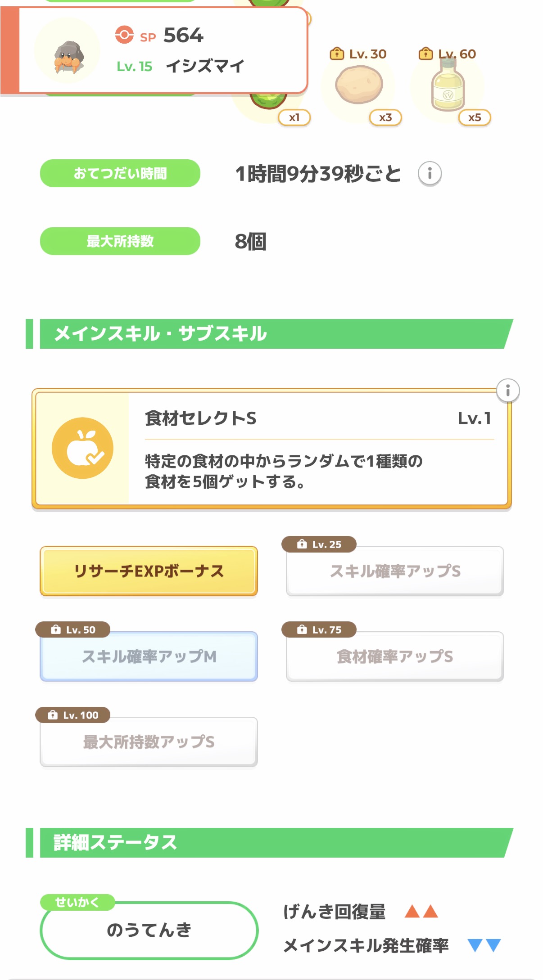Tap the のうてんき nature button
543x980 pixels.
149,930
